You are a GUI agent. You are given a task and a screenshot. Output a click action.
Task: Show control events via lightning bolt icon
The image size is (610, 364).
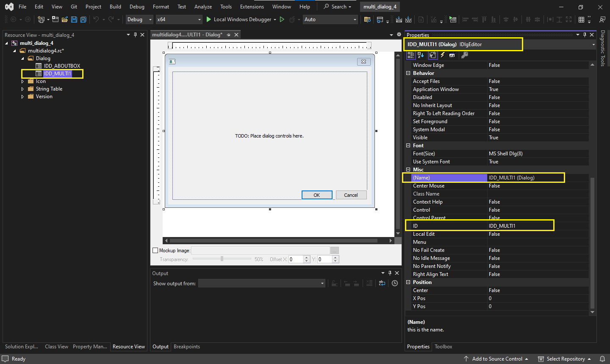click(x=443, y=55)
